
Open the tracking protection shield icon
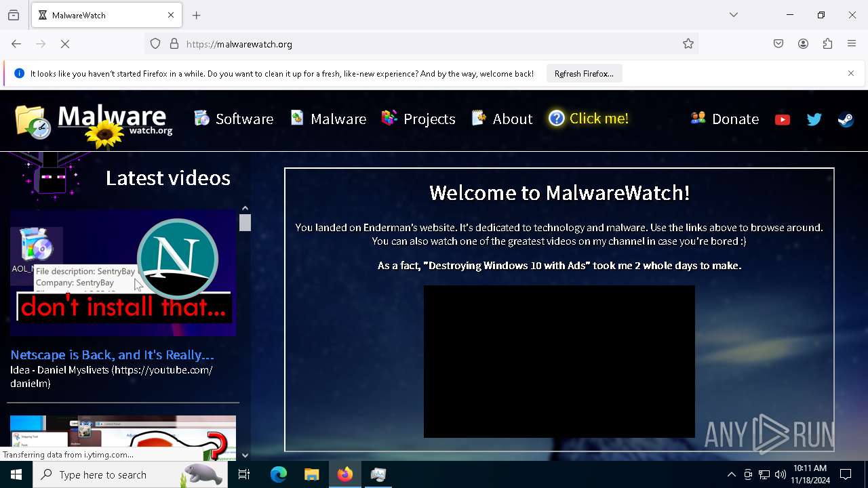click(155, 44)
